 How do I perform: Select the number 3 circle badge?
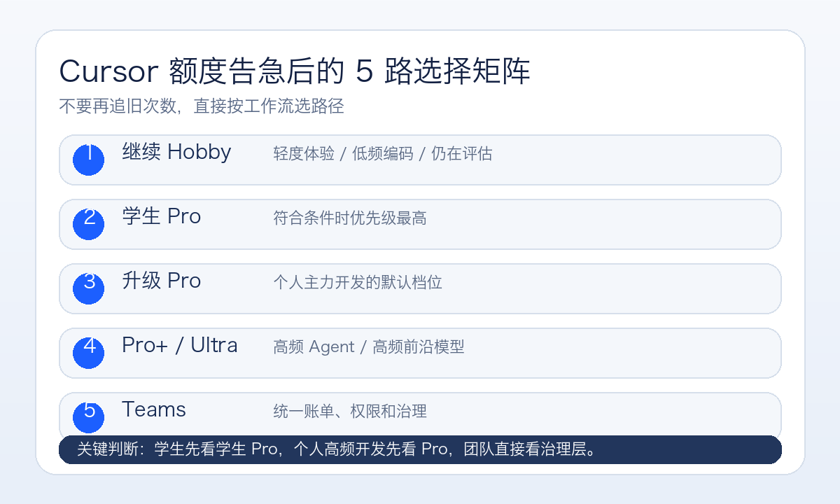point(89,288)
